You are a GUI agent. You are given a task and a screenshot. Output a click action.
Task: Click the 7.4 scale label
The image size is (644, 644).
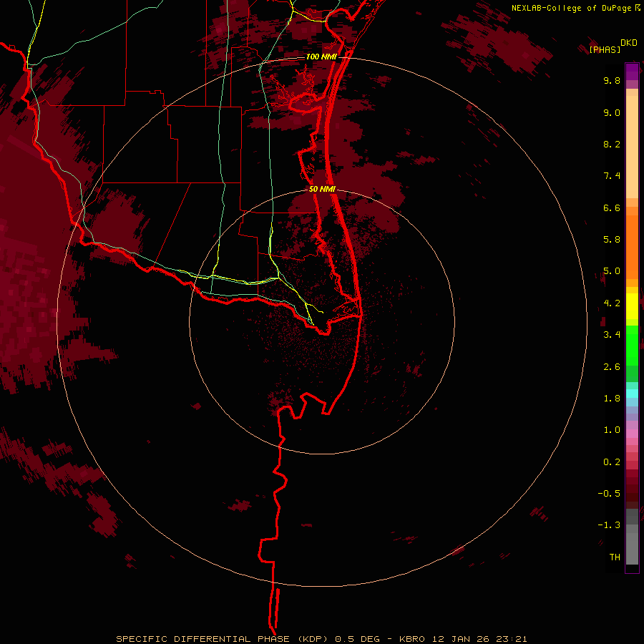point(612,176)
